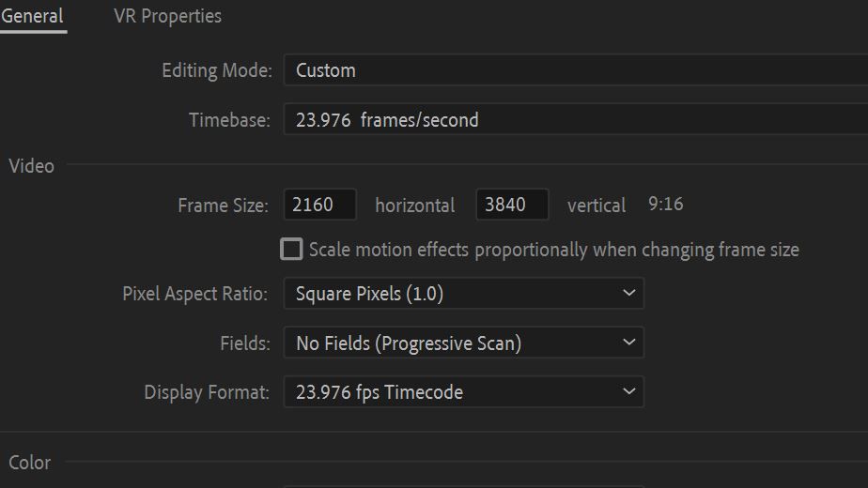
Task: Click the Scale motion effects label text
Action: 553,250
